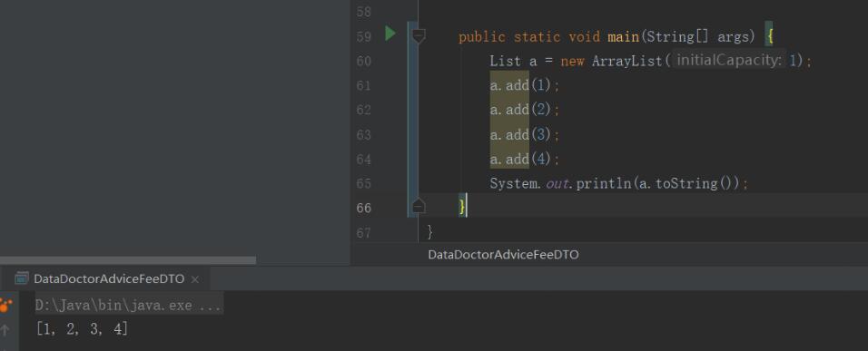Click line number 65 in gutter
Screen dimensions: 868x351
pyautogui.click(x=364, y=183)
